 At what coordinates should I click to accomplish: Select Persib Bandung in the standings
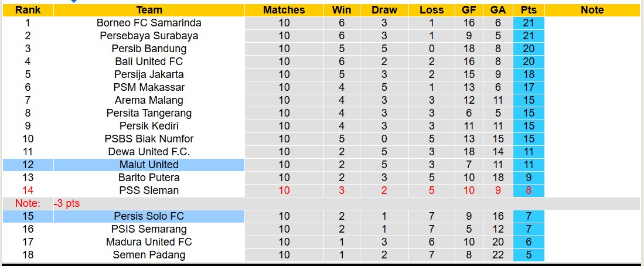[x=149, y=49]
